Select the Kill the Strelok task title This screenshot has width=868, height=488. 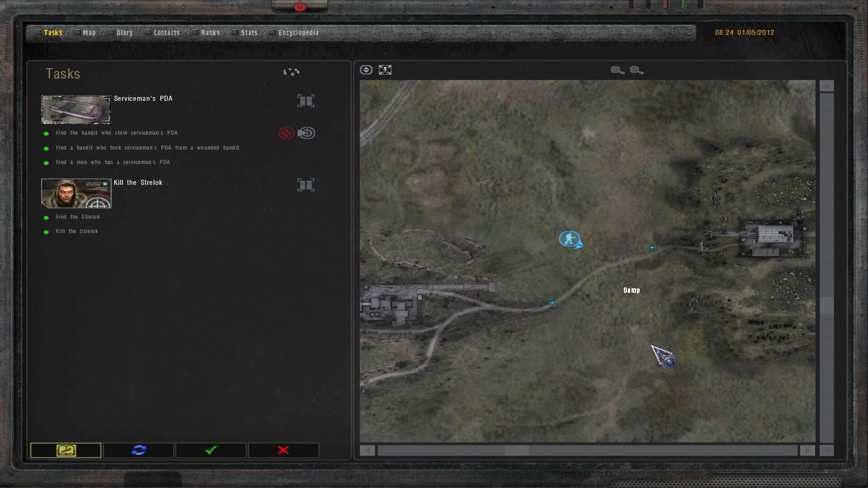(138, 183)
